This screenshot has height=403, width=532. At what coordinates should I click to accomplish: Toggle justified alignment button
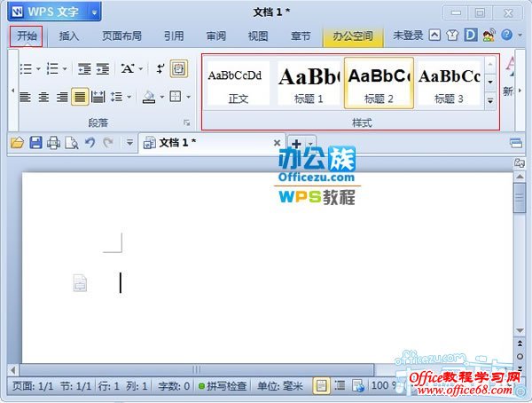point(80,97)
